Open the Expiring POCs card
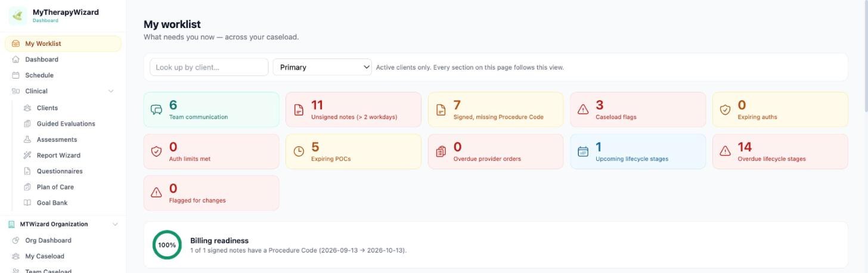The image size is (868, 273). coord(354,151)
